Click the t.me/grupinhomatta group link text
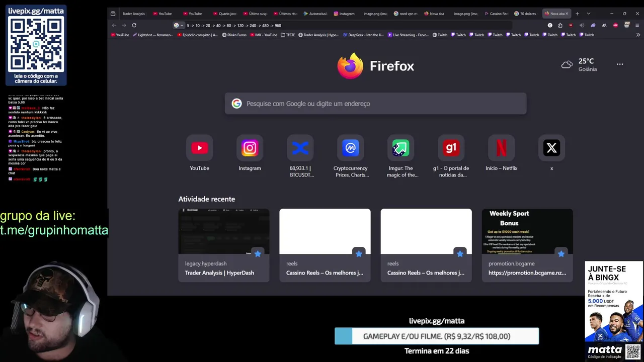This screenshot has width=644, height=362. point(54,230)
